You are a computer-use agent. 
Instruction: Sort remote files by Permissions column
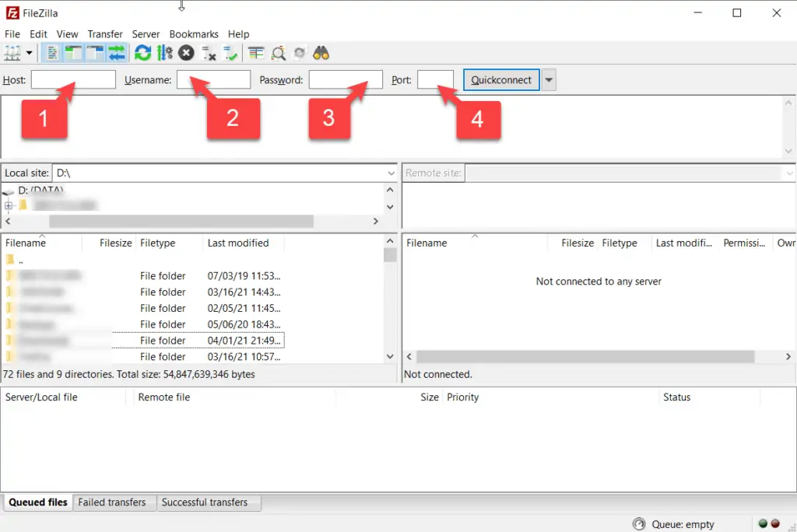(x=745, y=243)
